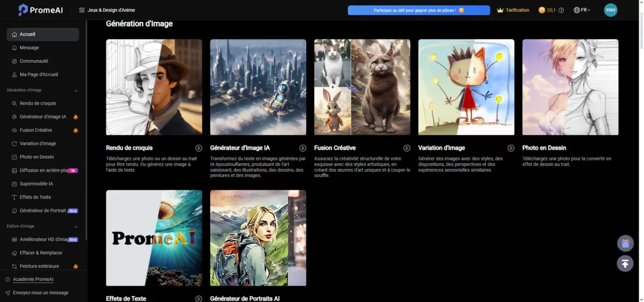The height and width of the screenshot is (302, 644).
Task: Open the FR language dropdown
Action: coord(582,10)
